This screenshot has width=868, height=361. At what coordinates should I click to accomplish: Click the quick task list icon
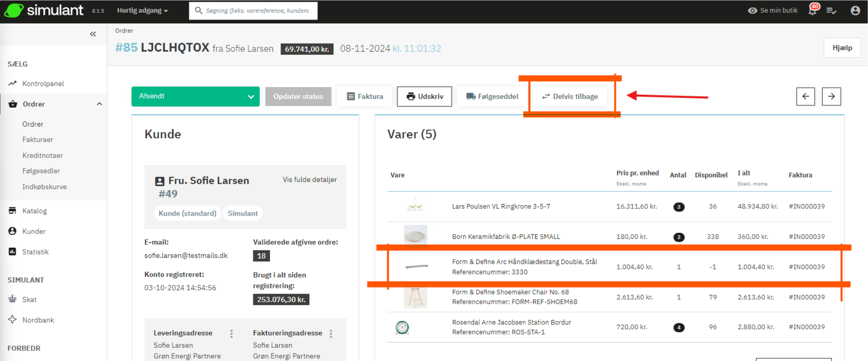[831, 11]
